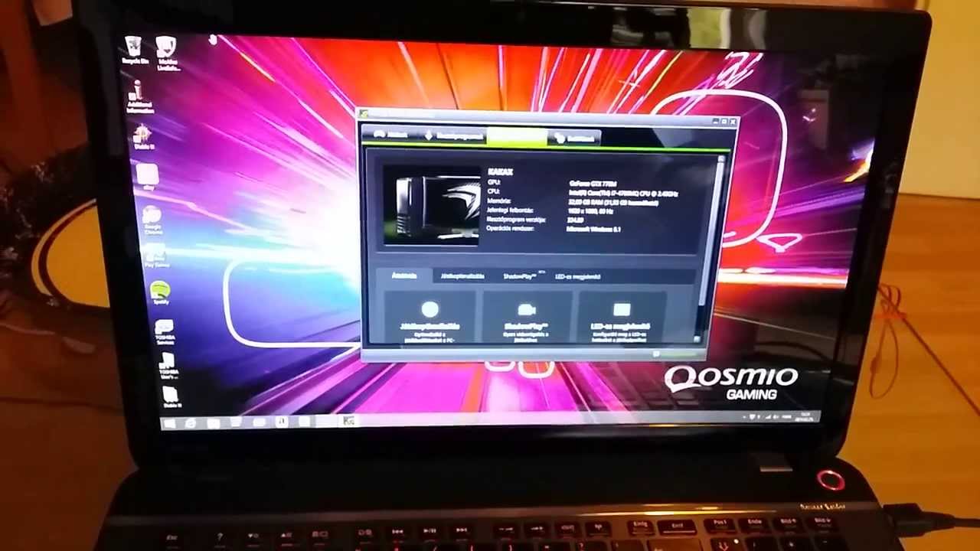Open the McAfee LiveSafe desktop icon
The height and width of the screenshot is (551, 980).
coord(167,54)
